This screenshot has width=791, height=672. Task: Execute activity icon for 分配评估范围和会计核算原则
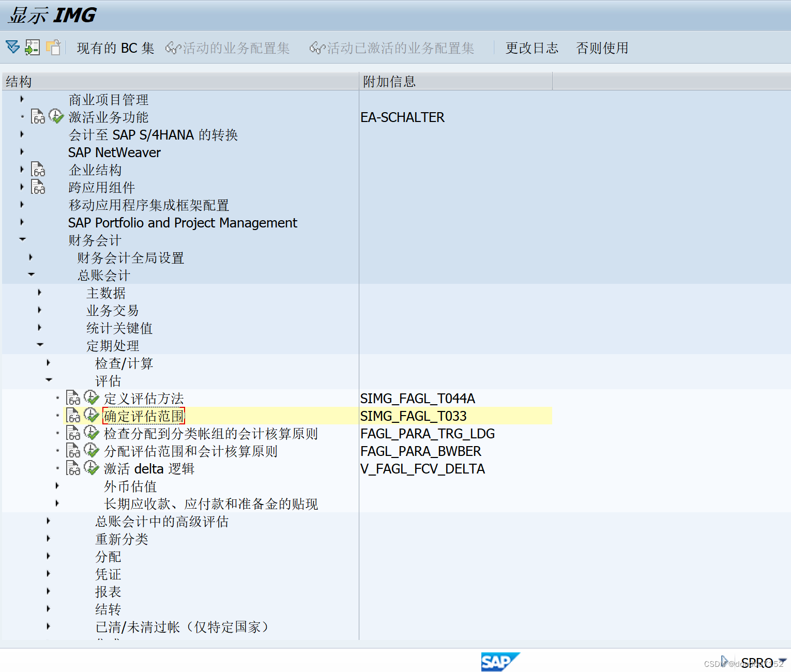(x=92, y=450)
